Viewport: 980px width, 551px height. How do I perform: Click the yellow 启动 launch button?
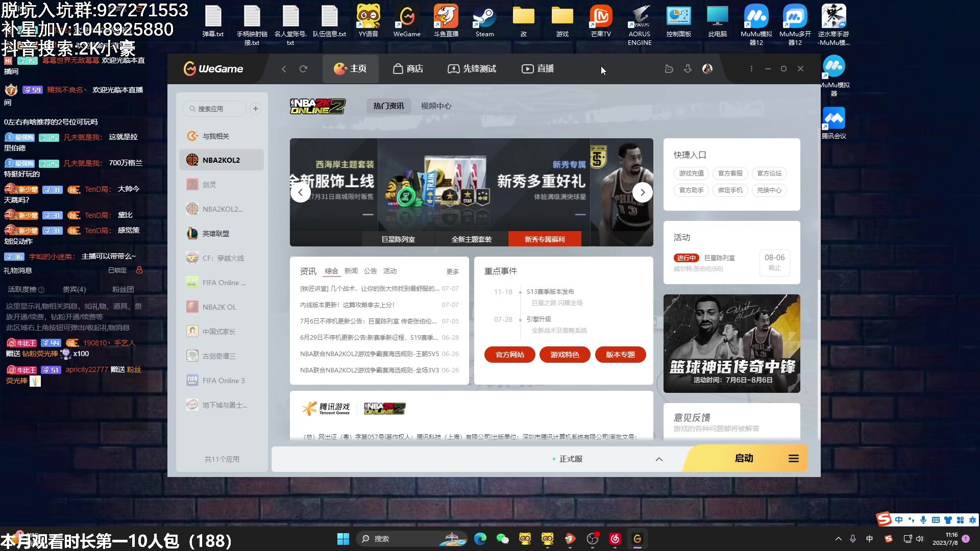pyautogui.click(x=744, y=458)
